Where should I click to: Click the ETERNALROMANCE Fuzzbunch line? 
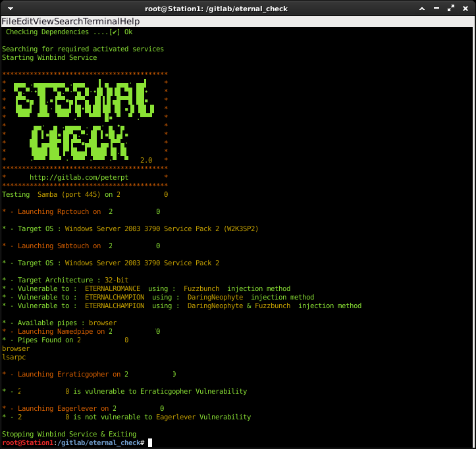pos(146,288)
